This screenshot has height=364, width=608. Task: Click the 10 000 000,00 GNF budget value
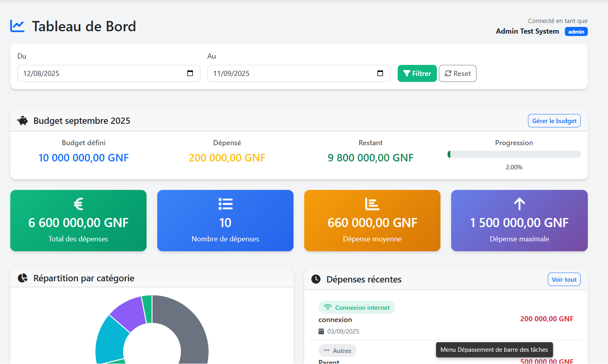84,158
